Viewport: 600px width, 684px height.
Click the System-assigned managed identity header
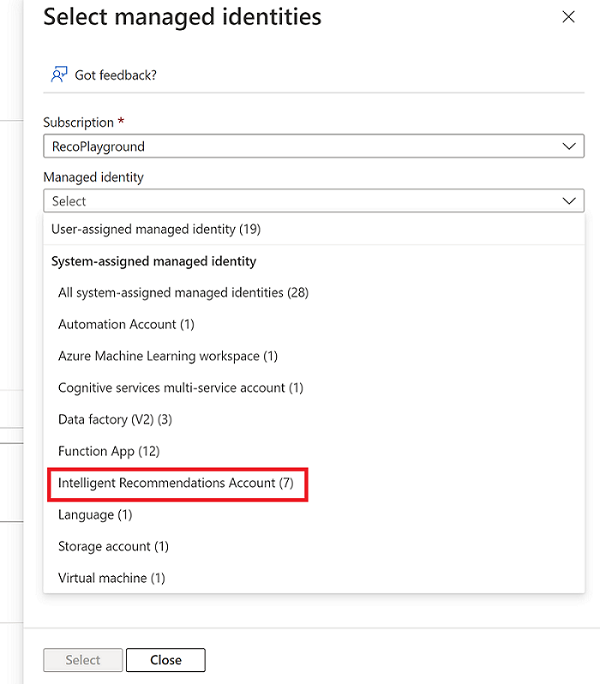pyautogui.click(x=154, y=261)
